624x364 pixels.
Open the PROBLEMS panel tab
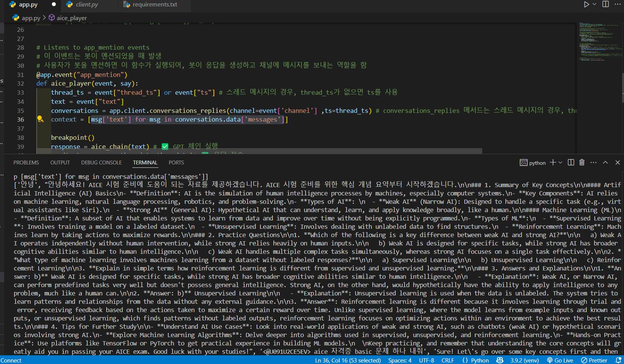pyautogui.click(x=26, y=162)
